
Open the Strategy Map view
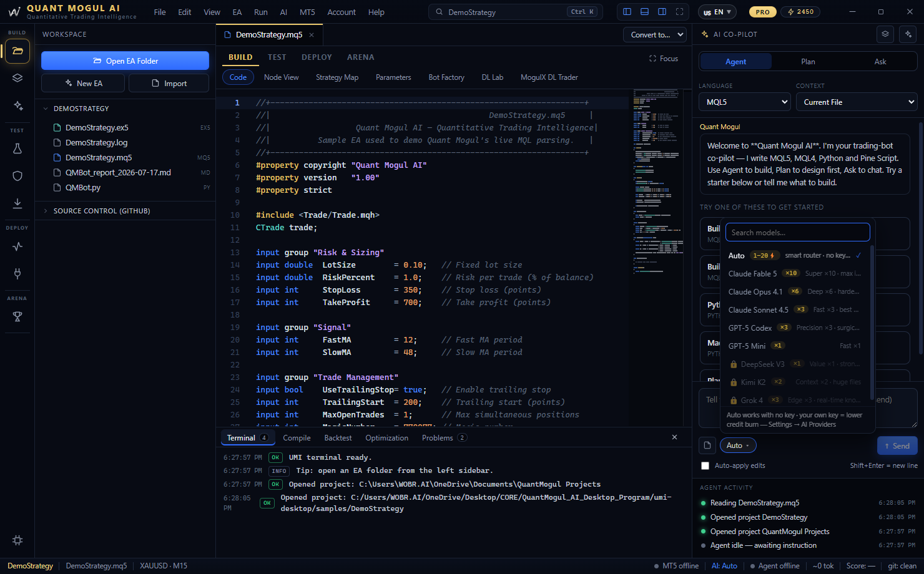point(337,77)
